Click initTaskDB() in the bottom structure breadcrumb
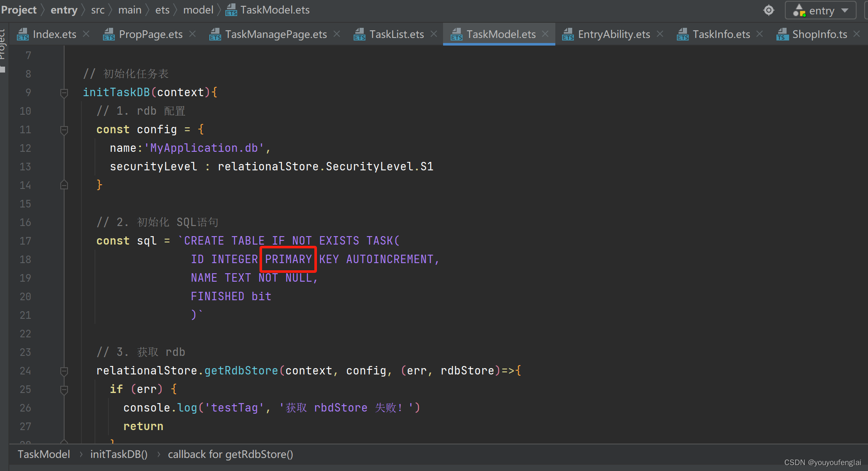Screen dimensions: 868x471 (119, 454)
